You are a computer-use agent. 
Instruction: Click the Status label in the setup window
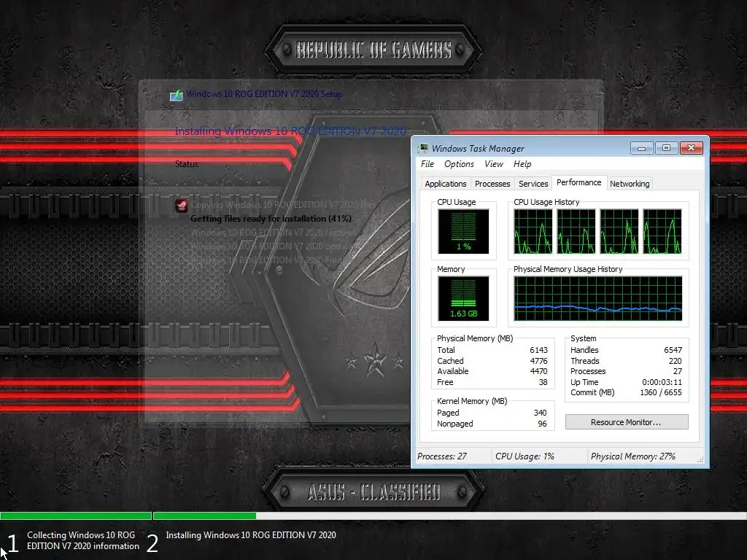pyautogui.click(x=186, y=164)
